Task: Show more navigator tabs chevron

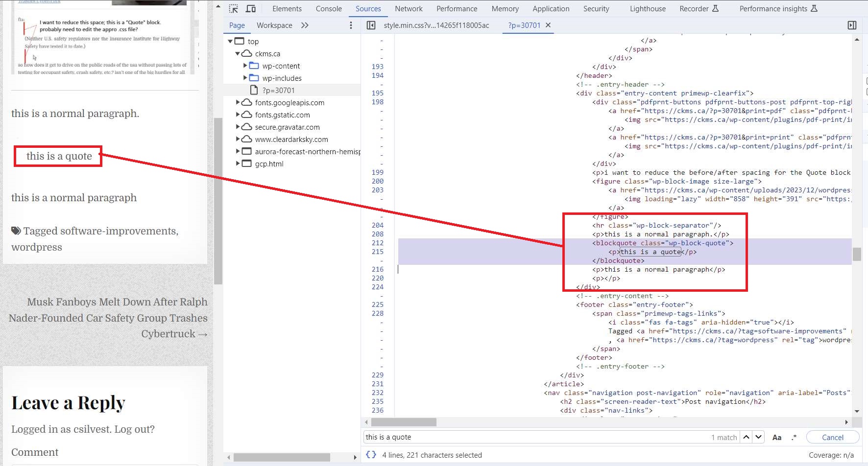Action: pos(305,25)
